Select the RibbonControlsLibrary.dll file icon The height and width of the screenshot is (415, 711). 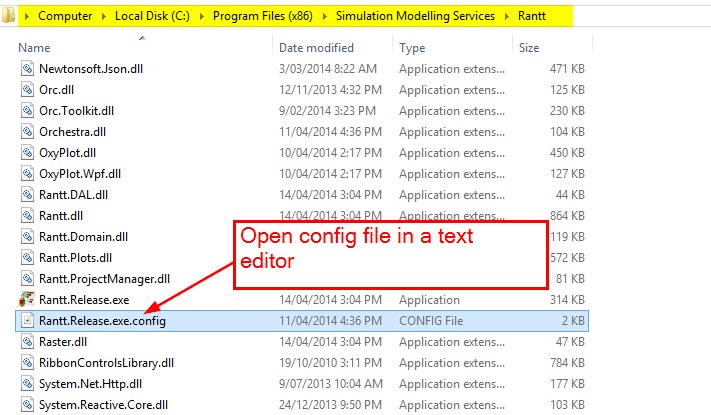point(27,363)
